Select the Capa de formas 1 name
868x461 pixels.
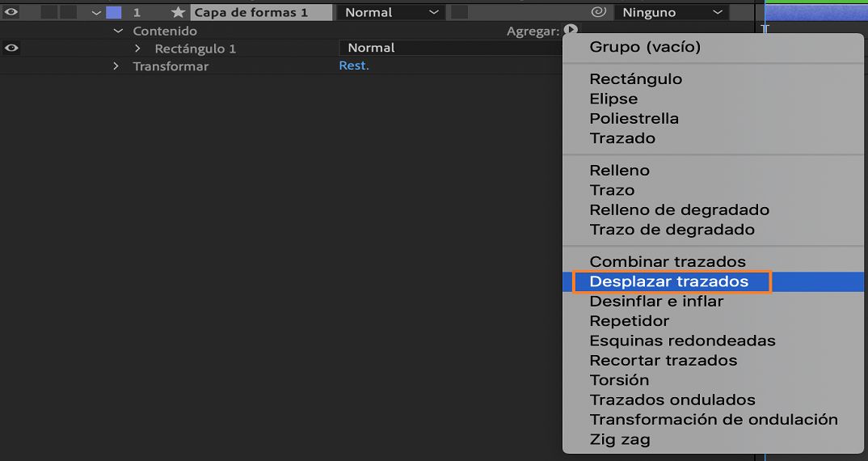(251, 13)
